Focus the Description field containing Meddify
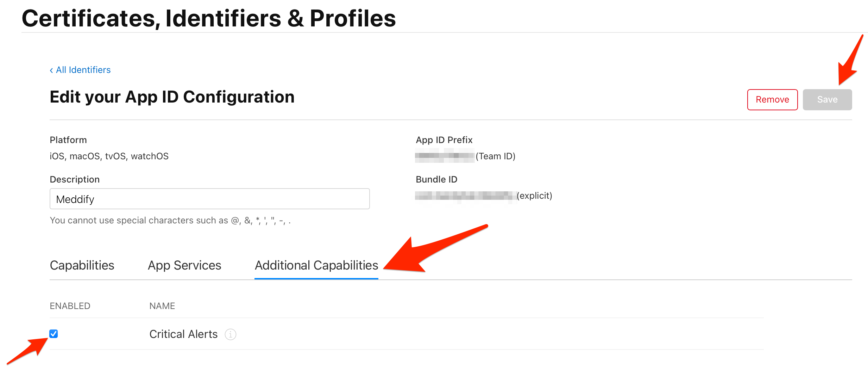The image size is (868, 370). [209, 199]
